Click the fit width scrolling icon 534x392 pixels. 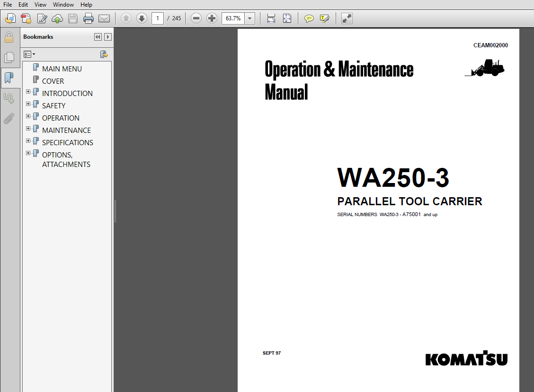click(x=271, y=18)
